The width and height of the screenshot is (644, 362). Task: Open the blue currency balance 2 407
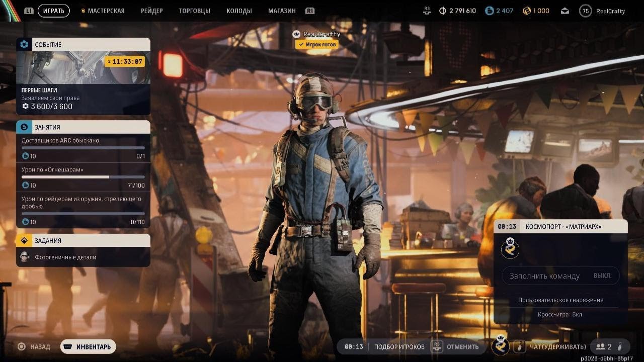(x=499, y=11)
